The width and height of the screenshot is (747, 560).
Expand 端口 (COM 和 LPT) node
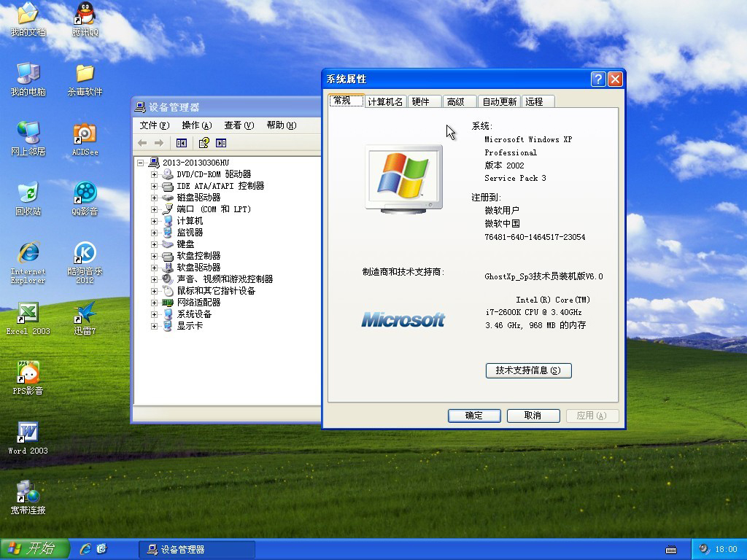point(154,209)
